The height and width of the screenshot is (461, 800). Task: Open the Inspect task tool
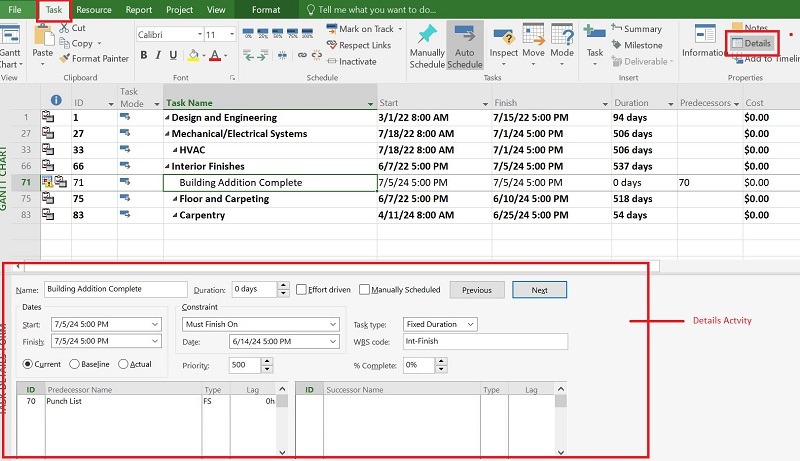(504, 36)
